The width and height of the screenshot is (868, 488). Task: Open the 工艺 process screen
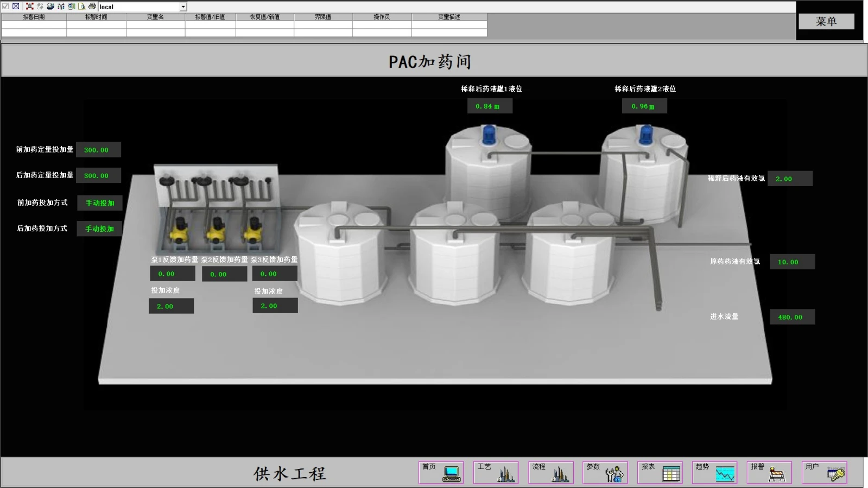[496, 472]
